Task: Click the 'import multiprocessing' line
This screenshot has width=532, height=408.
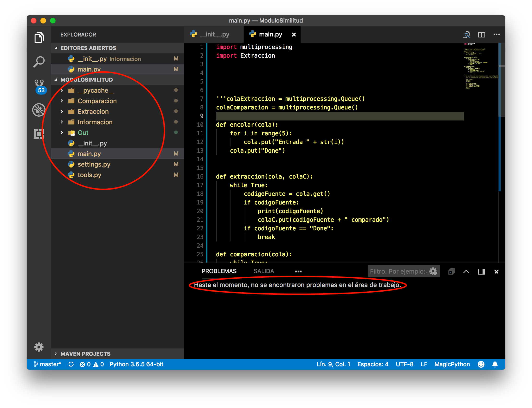Action: pyautogui.click(x=254, y=47)
